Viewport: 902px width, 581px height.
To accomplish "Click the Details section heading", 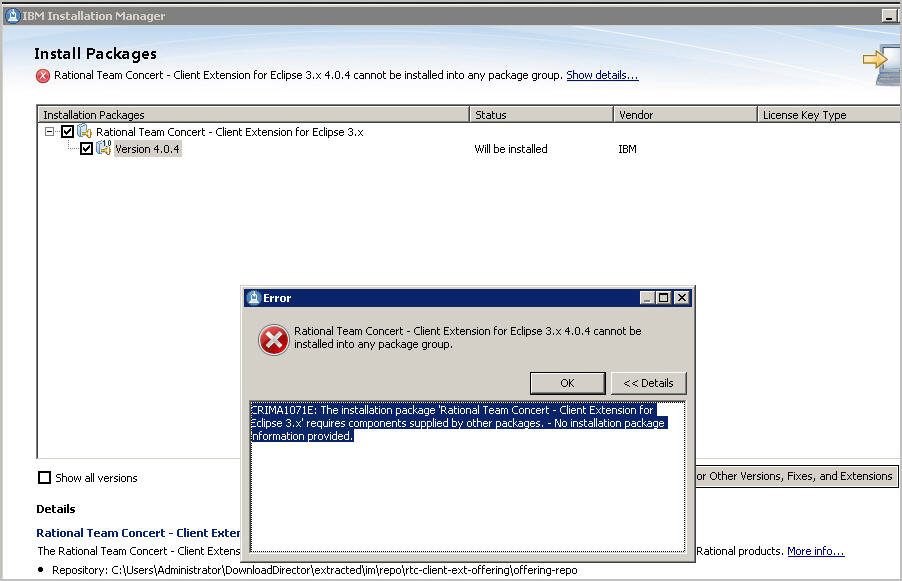I will (x=56, y=509).
